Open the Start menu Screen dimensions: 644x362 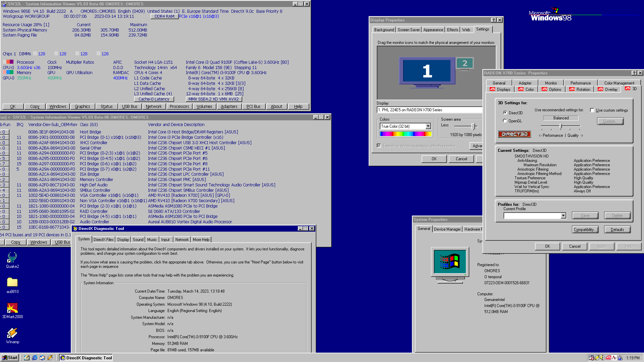tap(10, 358)
